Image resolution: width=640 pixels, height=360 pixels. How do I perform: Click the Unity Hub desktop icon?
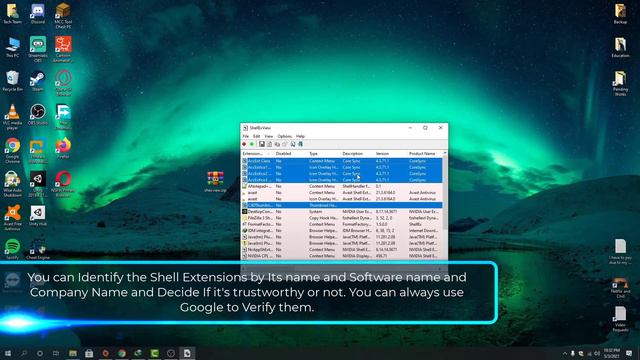(38, 216)
